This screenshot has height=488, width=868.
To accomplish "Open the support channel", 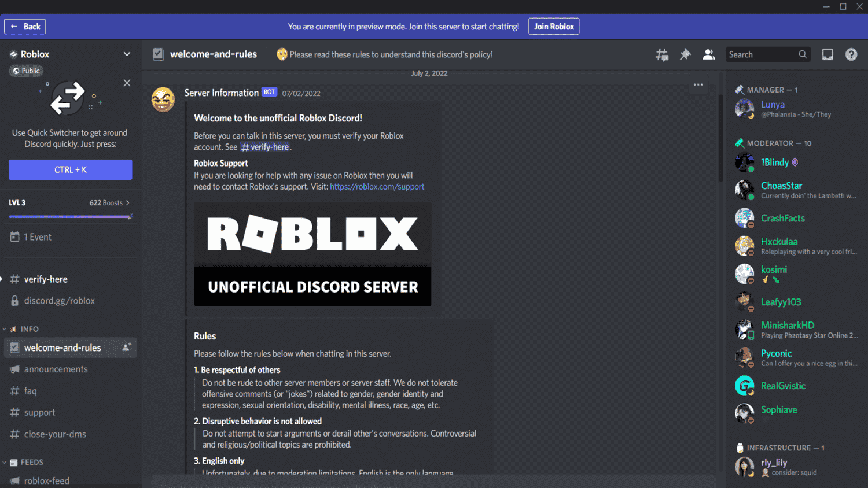I will coord(71,412).
